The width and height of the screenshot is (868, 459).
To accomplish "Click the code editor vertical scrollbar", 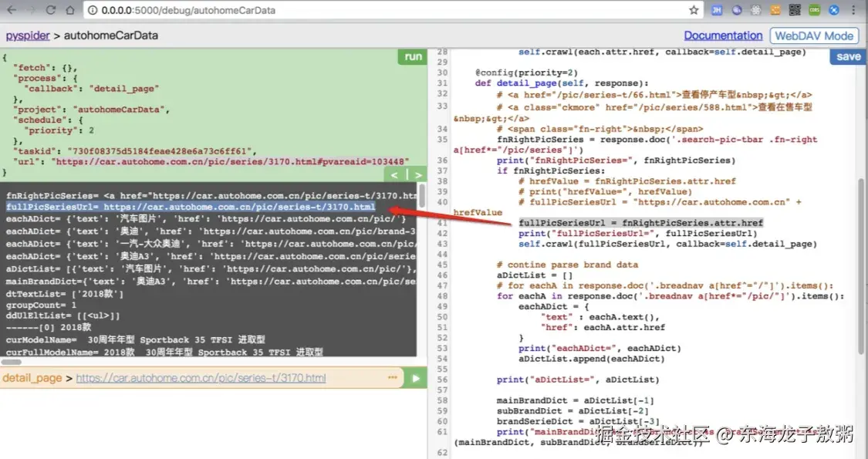I will [861, 266].
